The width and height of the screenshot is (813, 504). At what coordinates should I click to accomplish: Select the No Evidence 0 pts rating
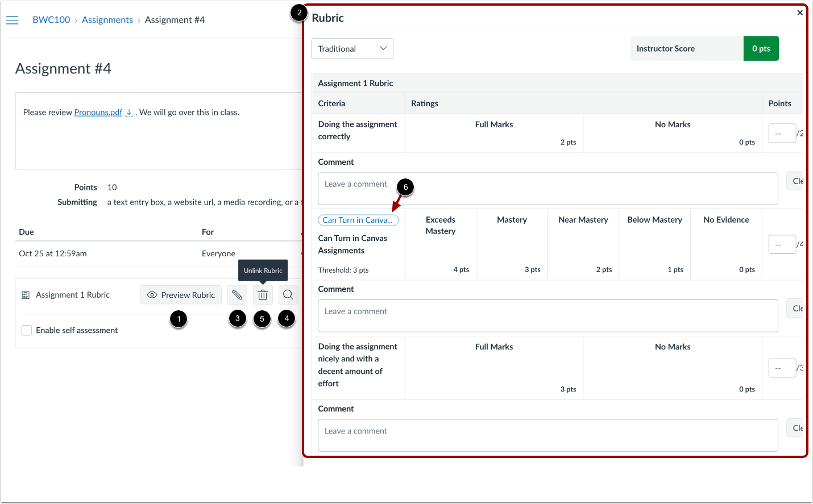(x=726, y=244)
